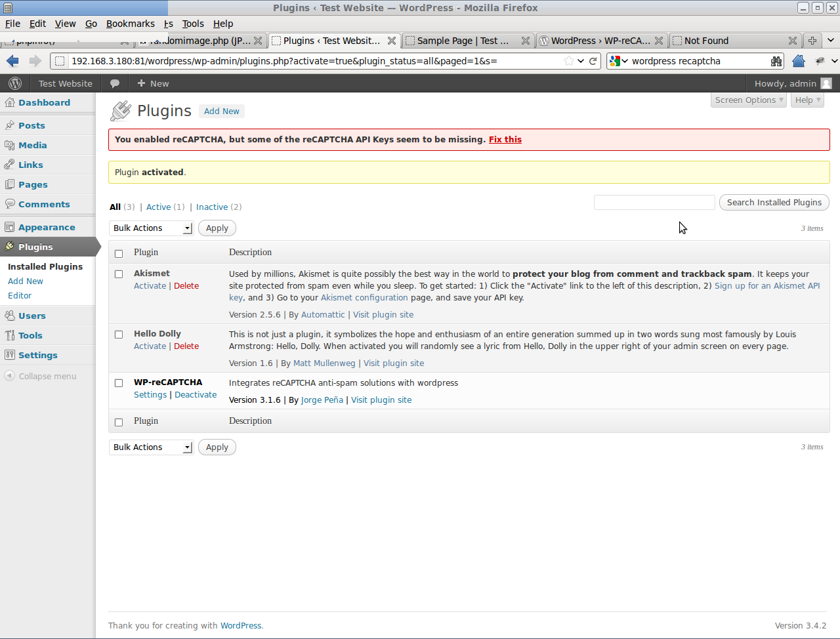Expand the Screen Options panel

(749, 100)
